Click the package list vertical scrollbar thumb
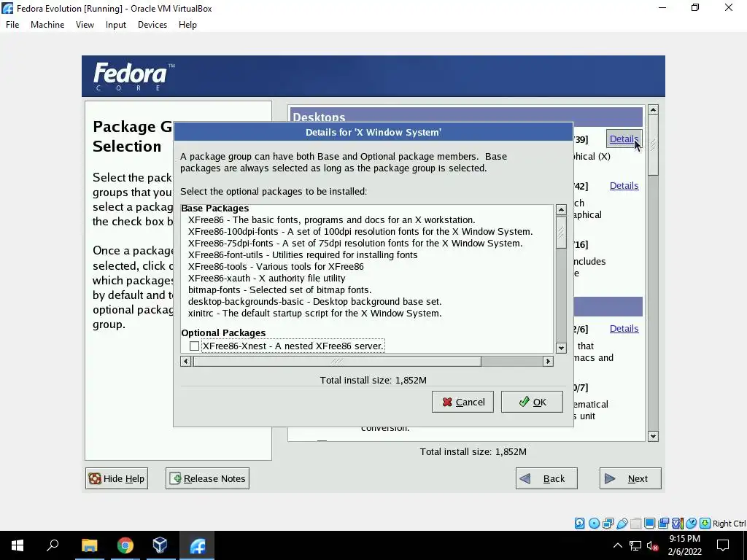The width and height of the screenshot is (747, 560). tap(561, 232)
